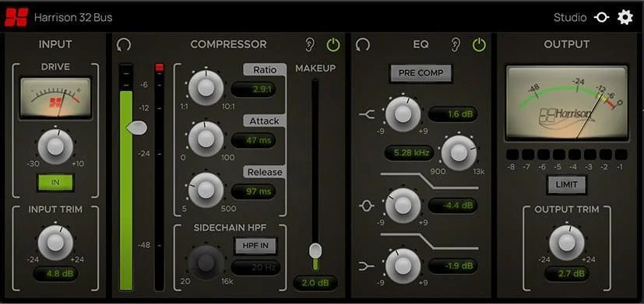
Task: Toggle the HPF IN sidechain button
Action: [x=256, y=246]
